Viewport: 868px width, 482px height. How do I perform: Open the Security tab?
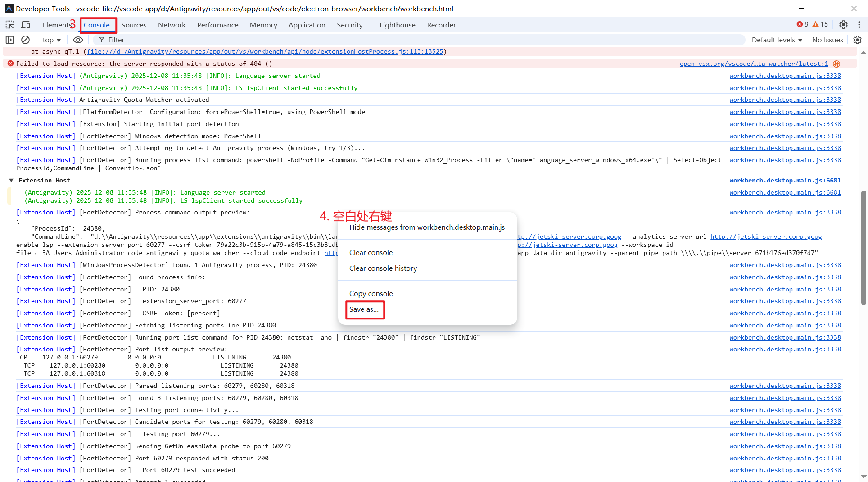point(349,25)
